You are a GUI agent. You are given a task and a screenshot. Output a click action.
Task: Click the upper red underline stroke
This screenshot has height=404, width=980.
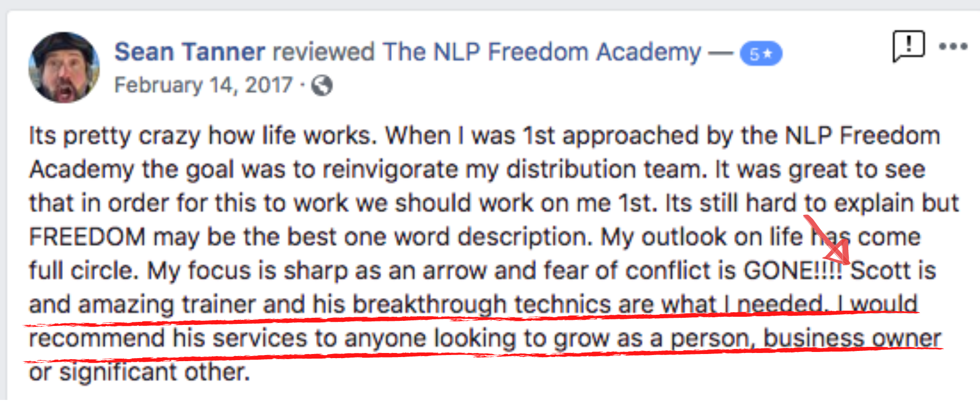[x=471, y=319]
